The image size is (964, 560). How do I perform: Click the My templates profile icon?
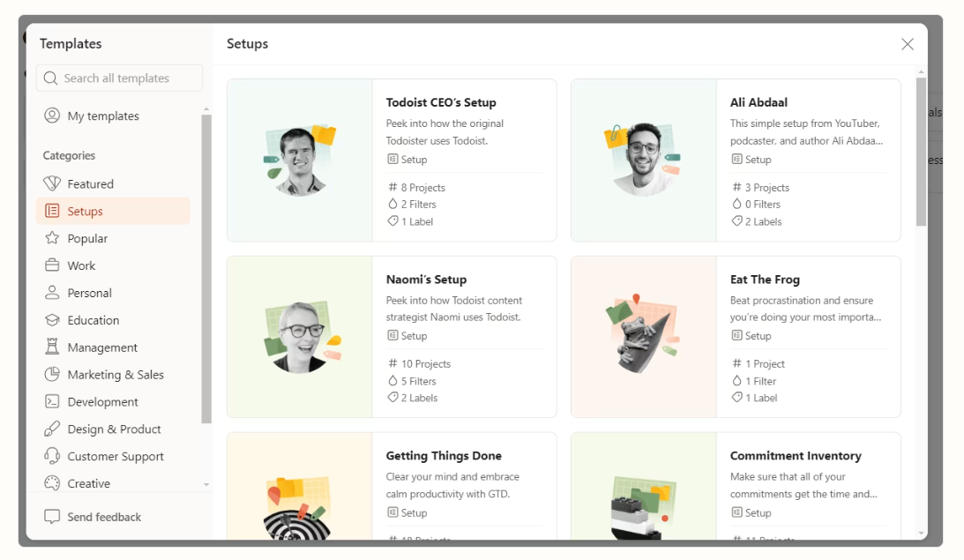click(52, 116)
